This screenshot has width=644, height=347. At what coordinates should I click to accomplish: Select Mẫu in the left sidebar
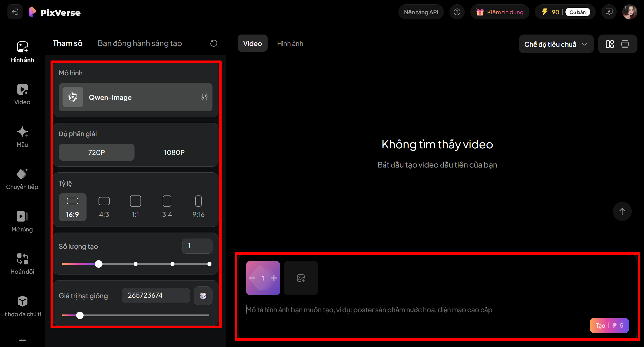tap(22, 136)
